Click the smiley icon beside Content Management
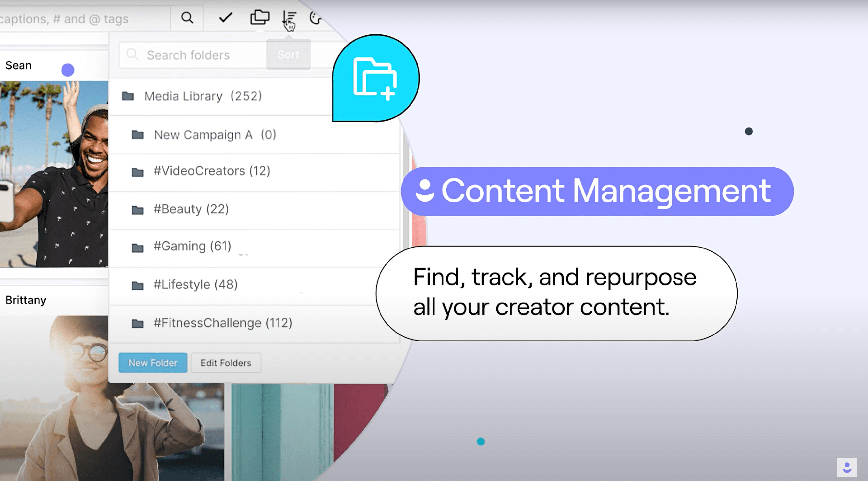Image resolution: width=868 pixels, height=481 pixels. (425, 191)
